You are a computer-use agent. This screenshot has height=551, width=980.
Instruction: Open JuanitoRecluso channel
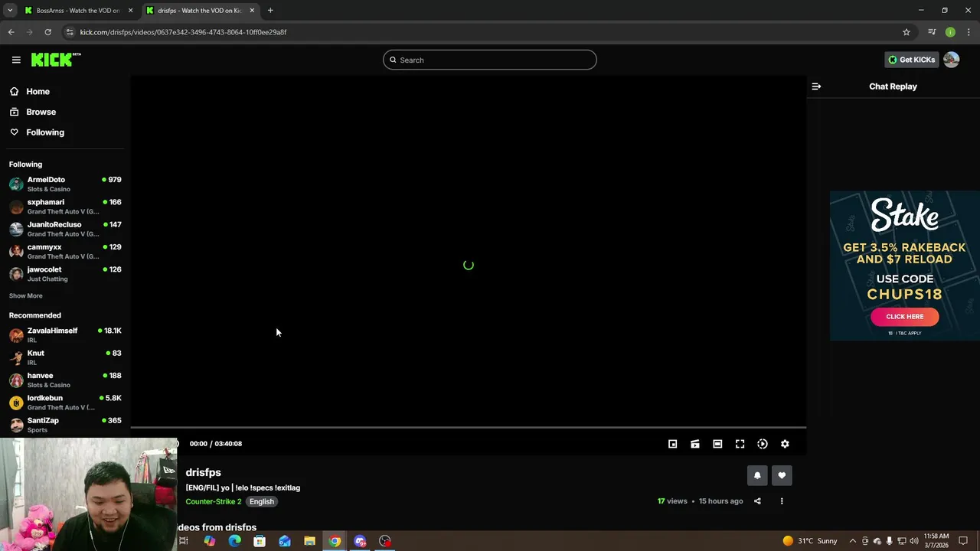tap(65, 229)
